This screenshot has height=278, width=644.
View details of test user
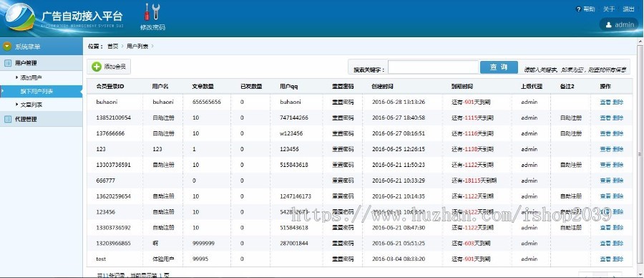[605, 259]
